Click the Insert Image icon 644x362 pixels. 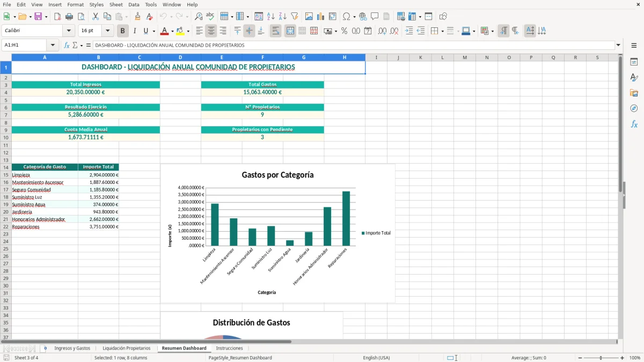click(309, 17)
